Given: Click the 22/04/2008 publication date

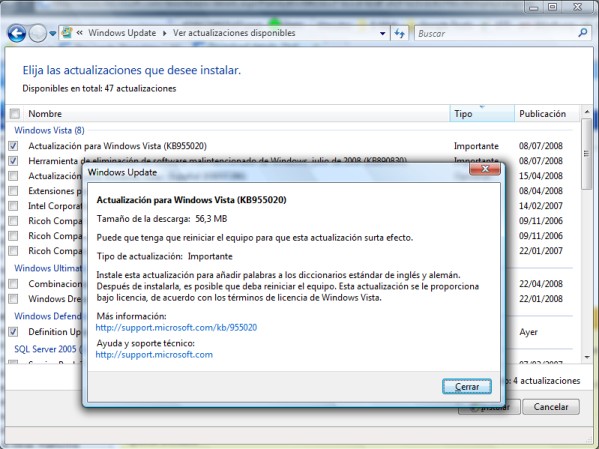Looking at the screenshot, I should pyautogui.click(x=541, y=284).
